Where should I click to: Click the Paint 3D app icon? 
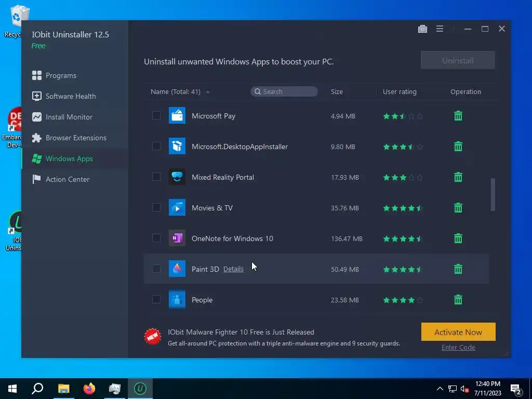(177, 269)
